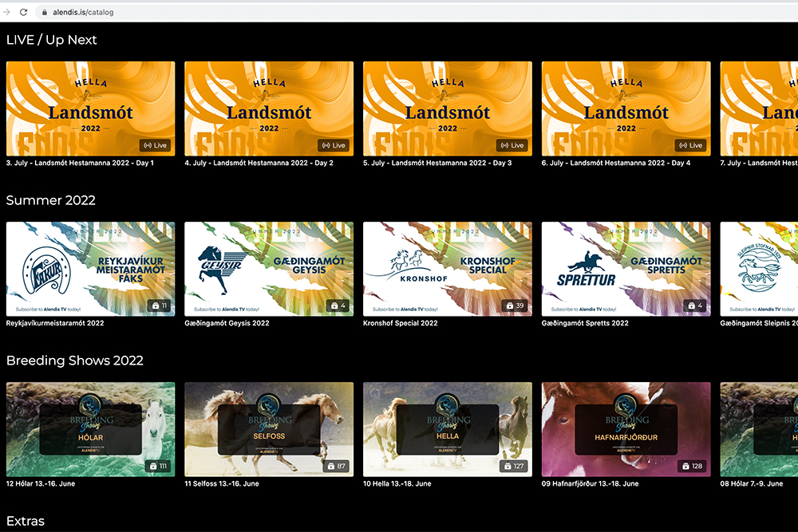
Task: Click title '11 Selfoss 13.-16. June'
Action: (x=222, y=483)
